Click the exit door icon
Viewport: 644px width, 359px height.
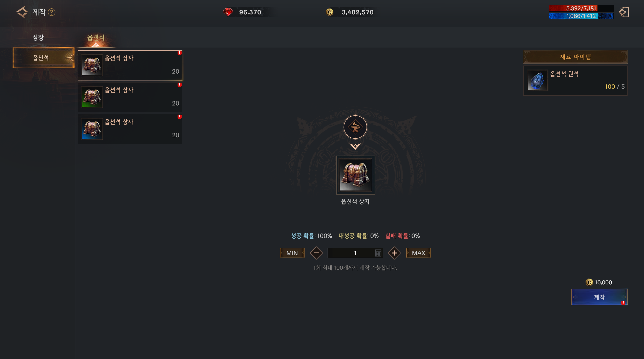pyautogui.click(x=624, y=12)
